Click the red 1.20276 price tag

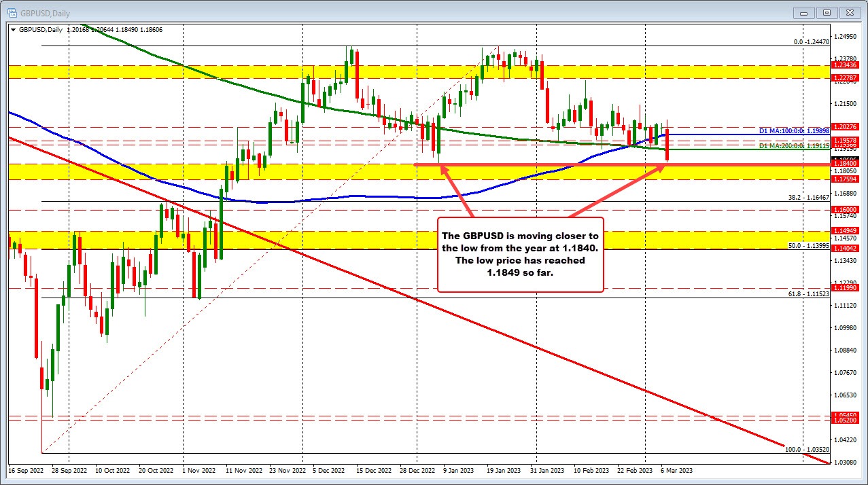click(846, 126)
